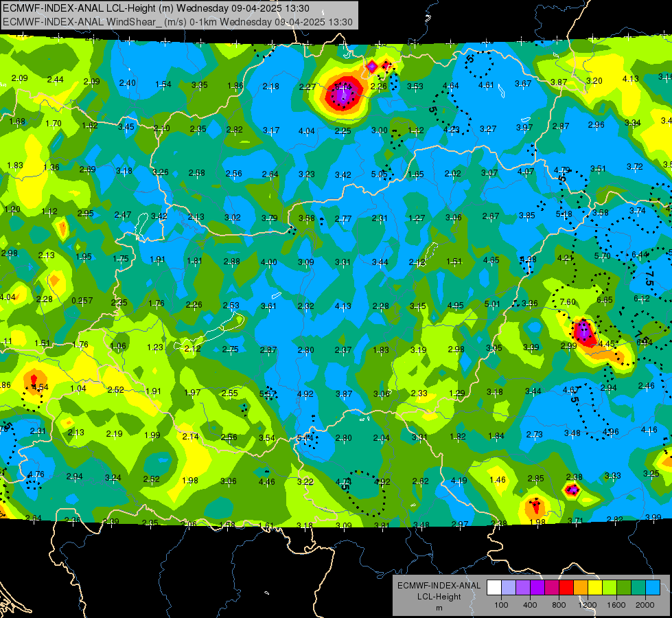This screenshot has width=672, height=618.
Task: Click the wind shear value 5.57
Action: [268, 393]
